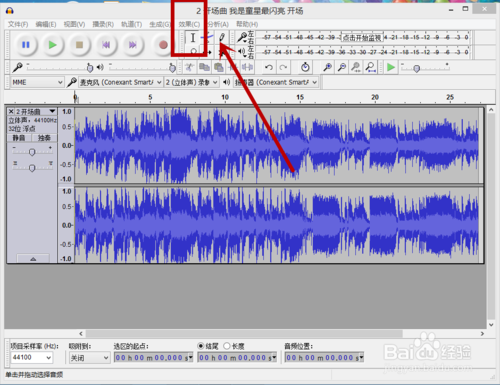
Task: Select the Selection (I-beam) tool
Action: tap(193, 38)
